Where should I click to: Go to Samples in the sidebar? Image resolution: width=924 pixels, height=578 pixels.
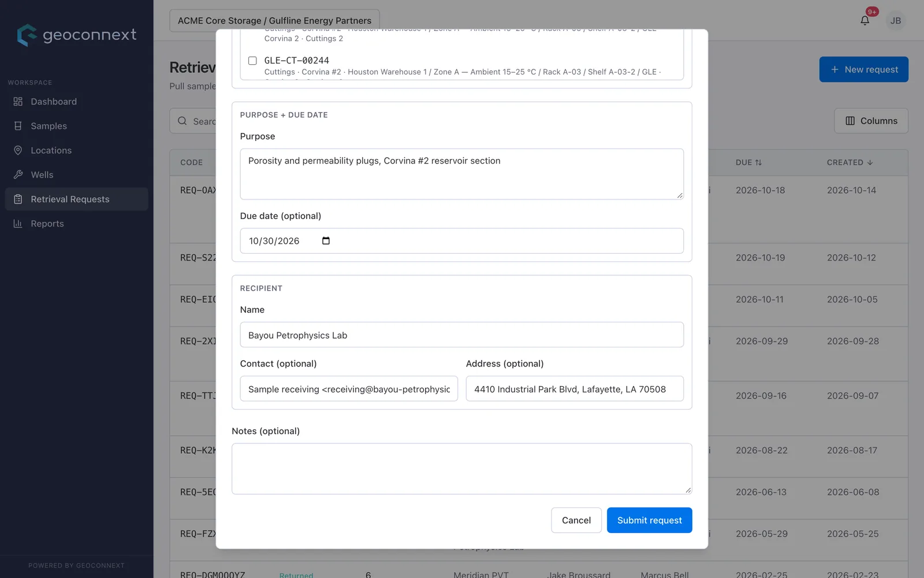pos(76,126)
